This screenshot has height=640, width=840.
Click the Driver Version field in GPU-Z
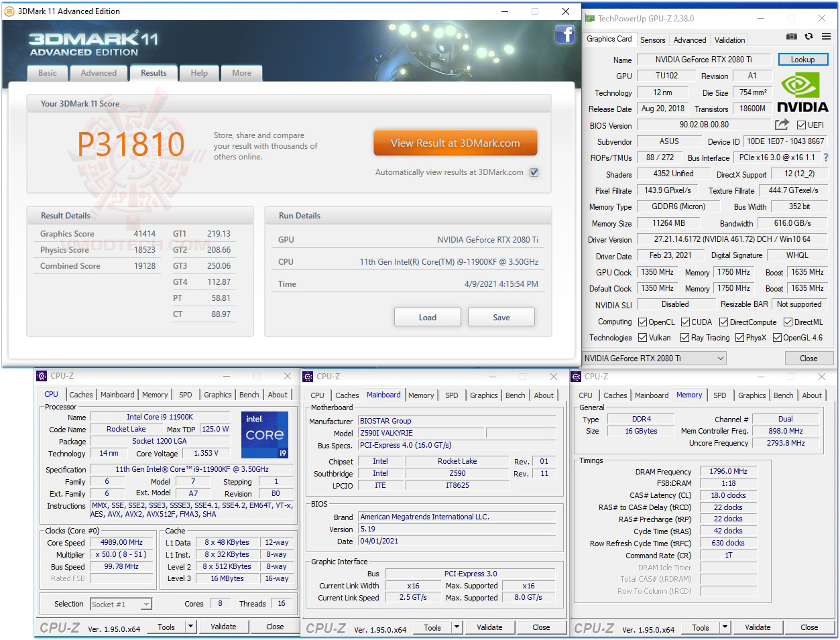[732, 239]
